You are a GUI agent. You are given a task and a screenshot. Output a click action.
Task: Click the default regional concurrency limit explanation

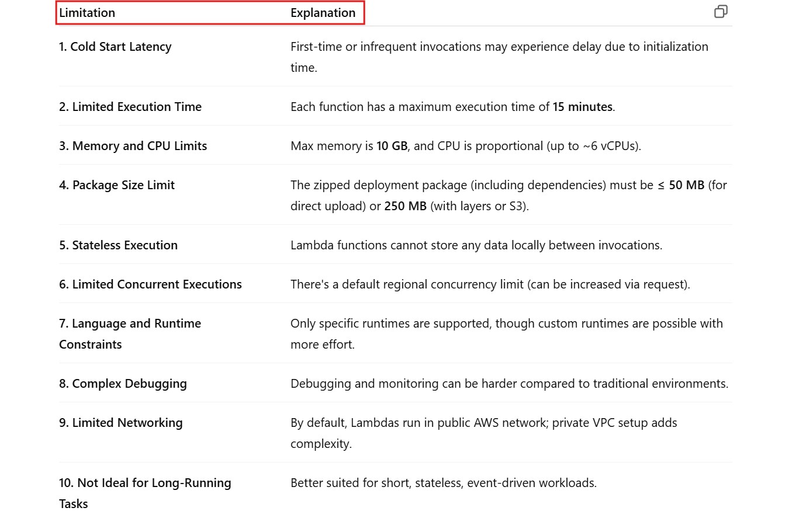tap(490, 284)
